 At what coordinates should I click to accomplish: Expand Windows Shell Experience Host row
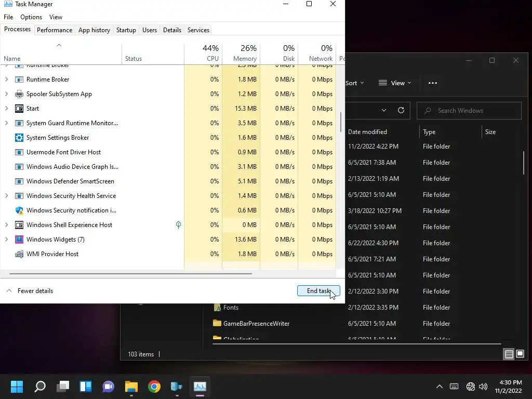[6, 225]
